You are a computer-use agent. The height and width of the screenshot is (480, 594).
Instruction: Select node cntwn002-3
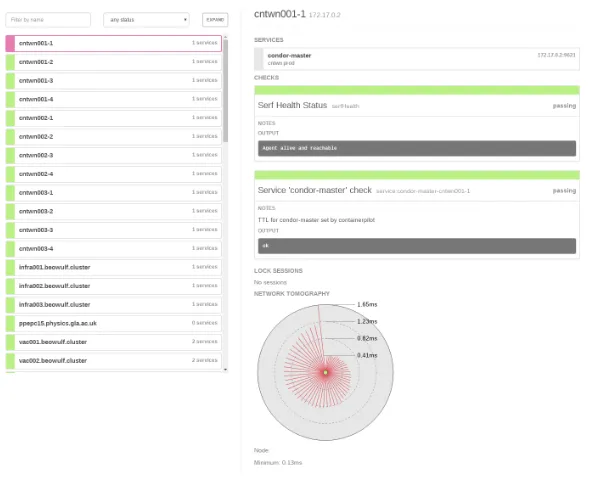(x=114, y=155)
